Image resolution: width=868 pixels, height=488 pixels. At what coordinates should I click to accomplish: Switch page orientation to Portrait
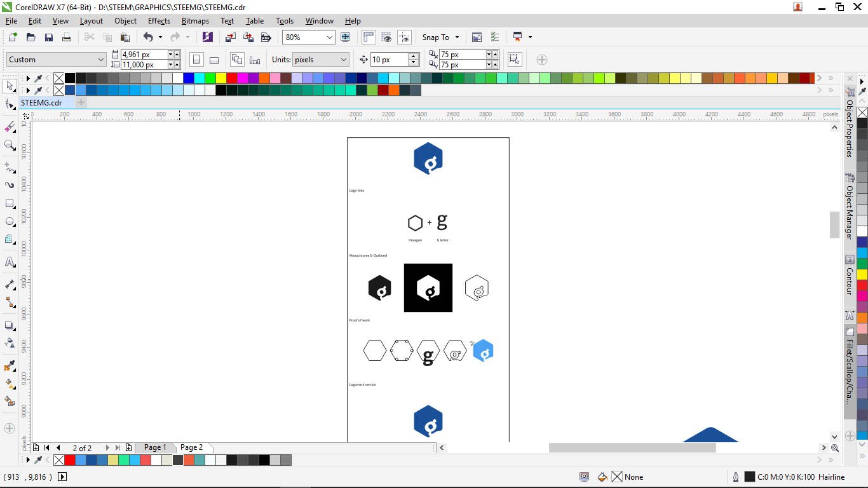(196, 60)
